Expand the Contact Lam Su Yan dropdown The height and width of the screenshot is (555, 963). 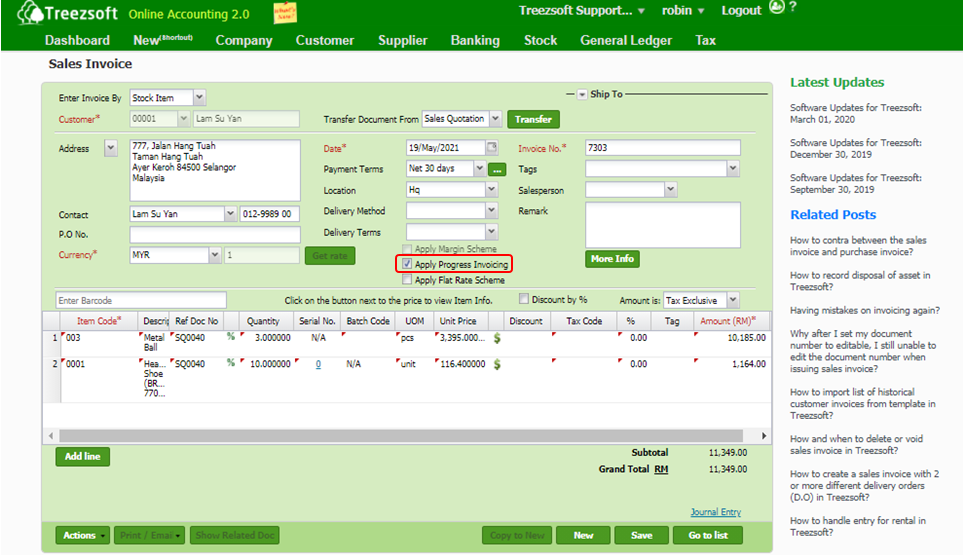[230, 214]
